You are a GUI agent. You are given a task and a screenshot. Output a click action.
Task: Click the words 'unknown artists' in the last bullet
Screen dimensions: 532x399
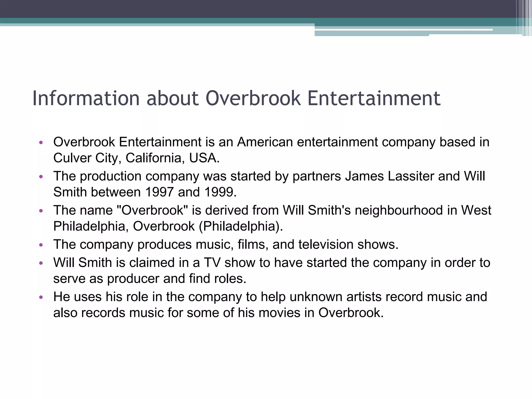coord(336,297)
